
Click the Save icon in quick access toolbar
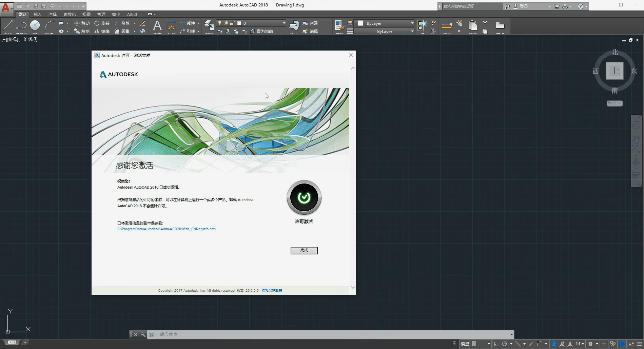(36, 6)
